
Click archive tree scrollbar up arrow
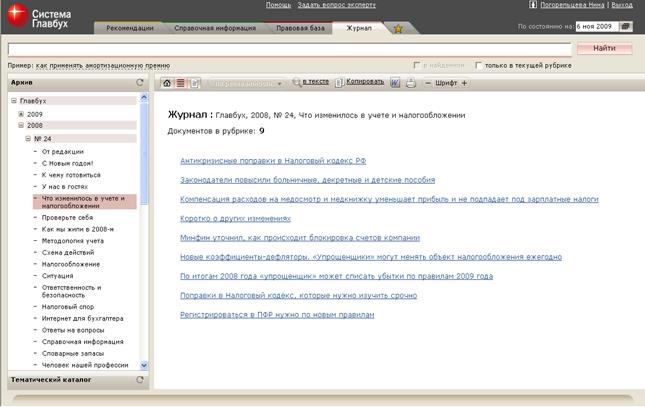(144, 98)
